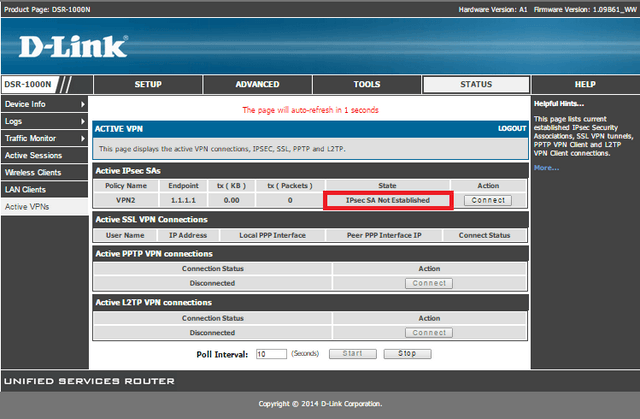640x419 pixels.
Task: Click the Peer PPP Interface IP header
Action: tap(384, 235)
